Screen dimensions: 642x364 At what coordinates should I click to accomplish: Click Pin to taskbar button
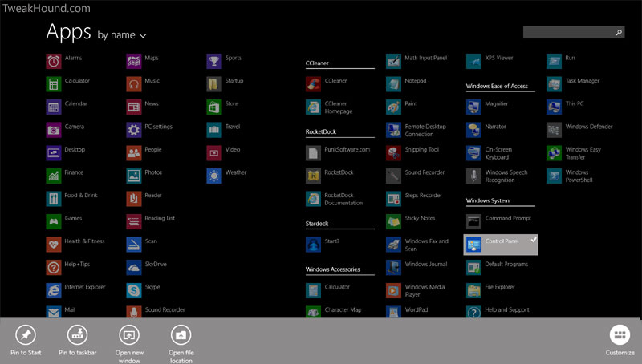tap(77, 340)
